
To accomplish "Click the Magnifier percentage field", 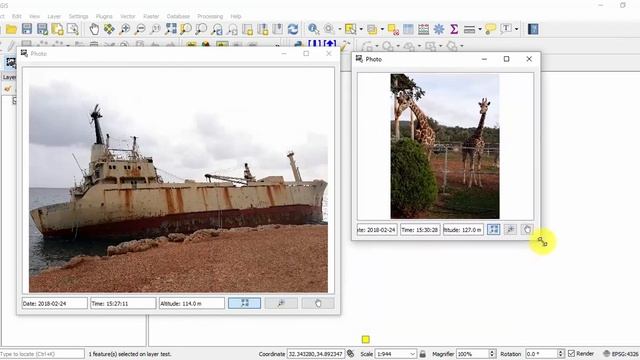I will click(472, 354).
